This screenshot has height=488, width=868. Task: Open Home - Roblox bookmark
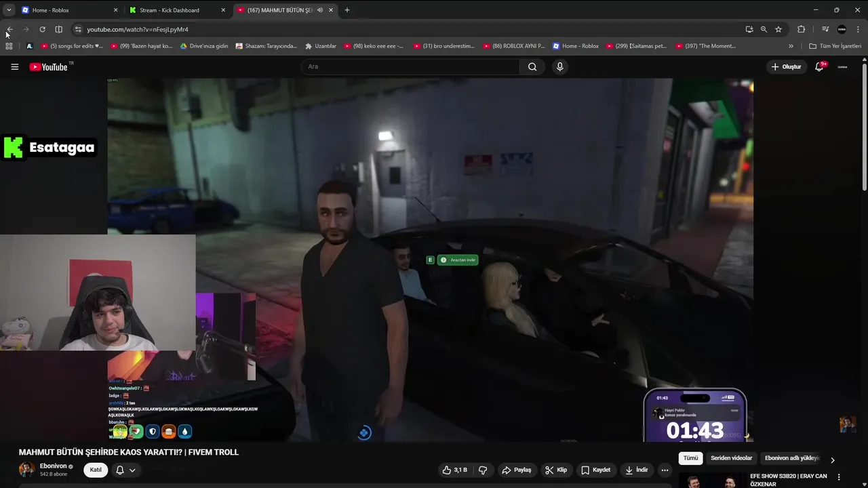pyautogui.click(x=576, y=46)
